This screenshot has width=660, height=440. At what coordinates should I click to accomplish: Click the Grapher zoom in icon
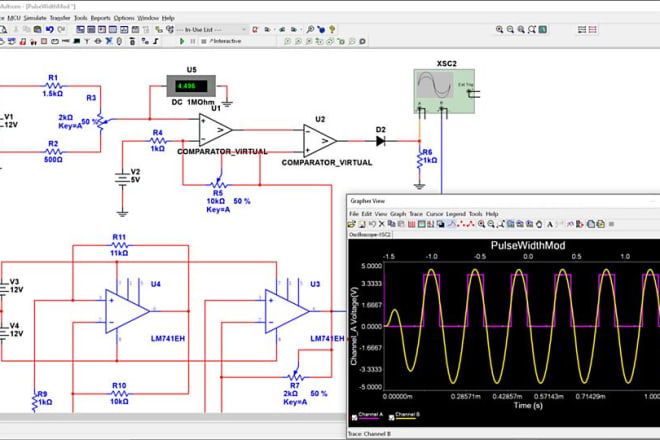point(481,224)
